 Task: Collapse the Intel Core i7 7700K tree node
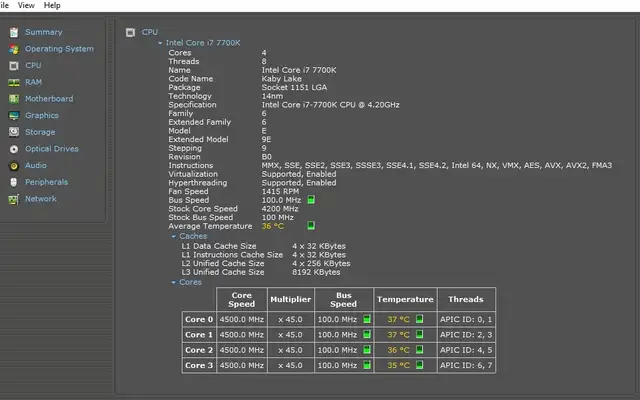[x=160, y=43]
